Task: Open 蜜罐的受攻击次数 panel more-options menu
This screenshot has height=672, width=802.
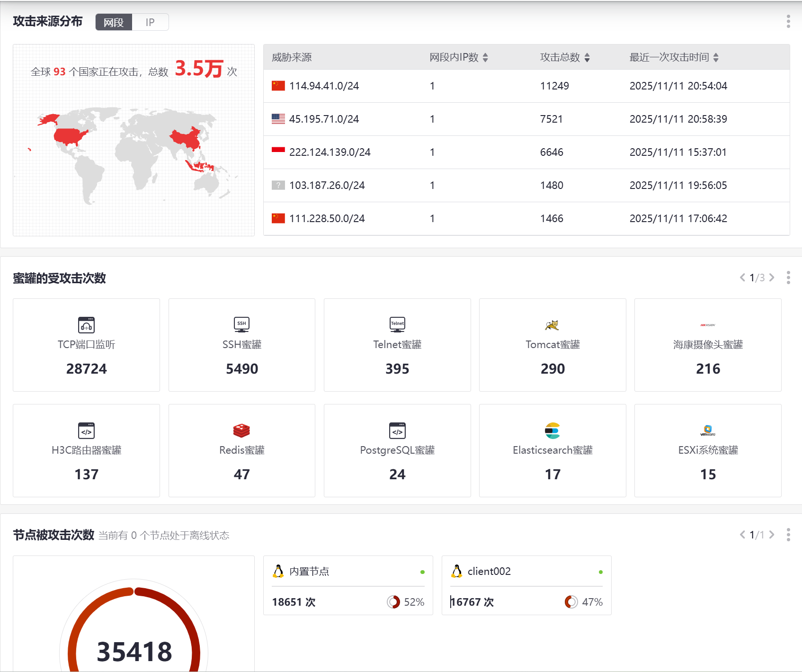Action: point(788,278)
